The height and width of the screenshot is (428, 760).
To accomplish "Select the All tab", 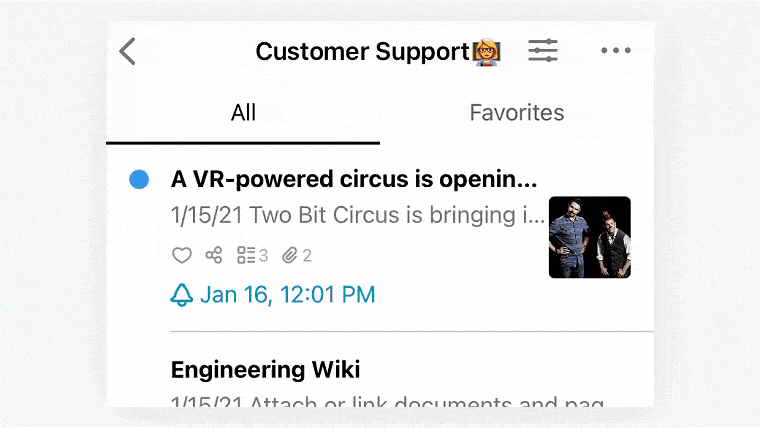I will 243,113.
